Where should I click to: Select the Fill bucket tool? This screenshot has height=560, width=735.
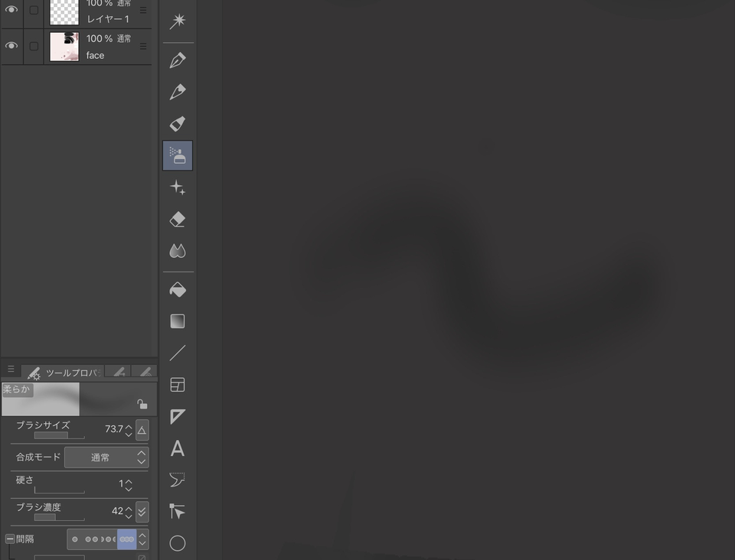pos(178,289)
